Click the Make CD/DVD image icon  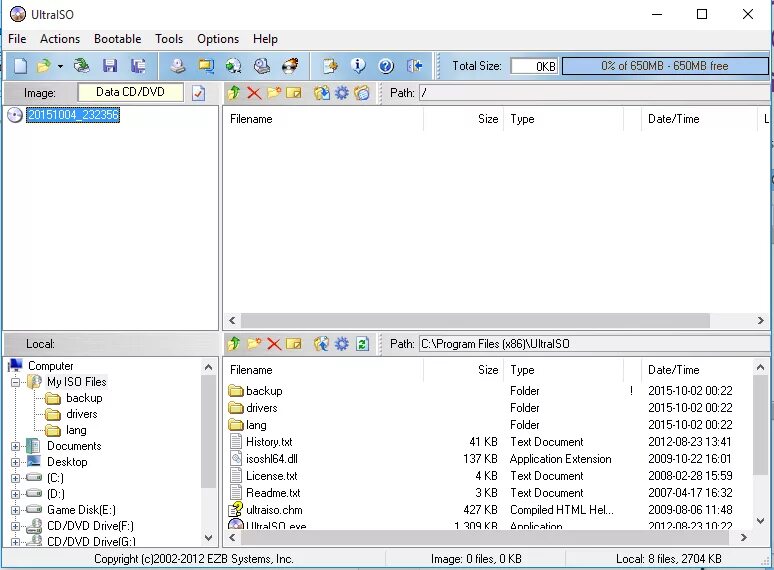point(178,66)
